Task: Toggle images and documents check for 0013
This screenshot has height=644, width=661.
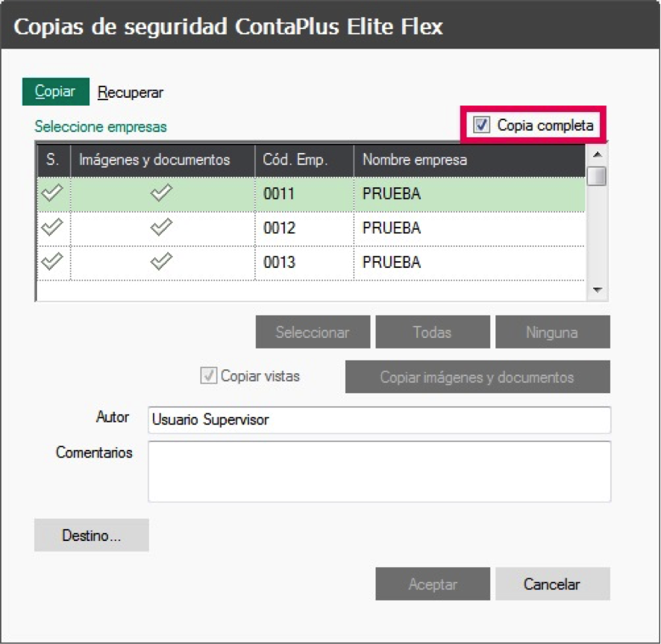Action: coord(162,262)
